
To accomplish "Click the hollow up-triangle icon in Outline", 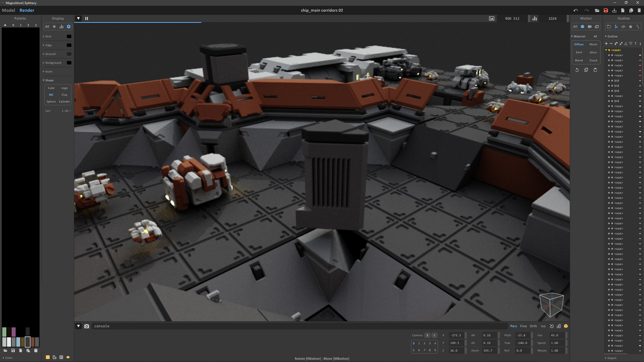I will coord(626,43).
